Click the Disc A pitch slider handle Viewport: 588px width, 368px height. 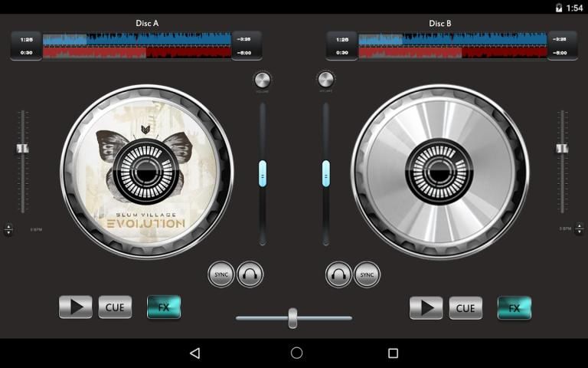(x=23, y=148)
